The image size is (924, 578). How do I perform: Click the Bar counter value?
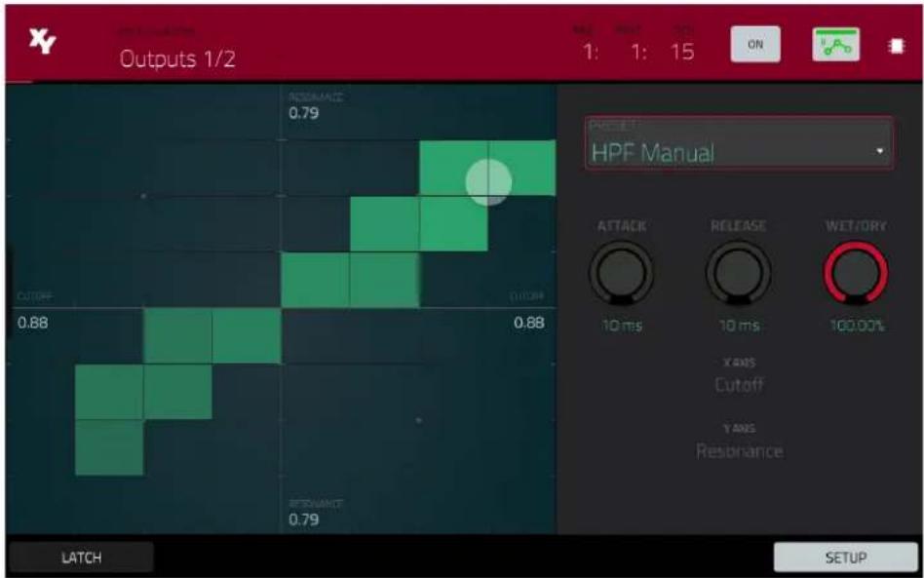tap(591, 52)
